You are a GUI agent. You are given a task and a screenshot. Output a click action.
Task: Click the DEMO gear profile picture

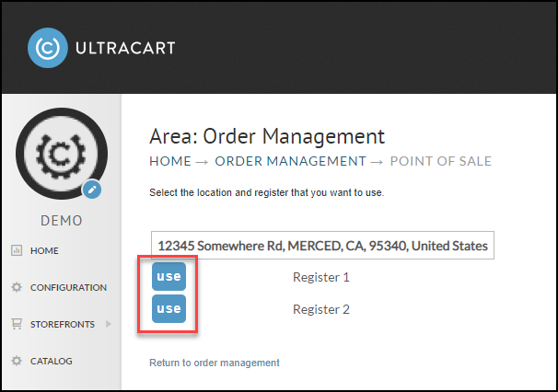coord(62,154)
